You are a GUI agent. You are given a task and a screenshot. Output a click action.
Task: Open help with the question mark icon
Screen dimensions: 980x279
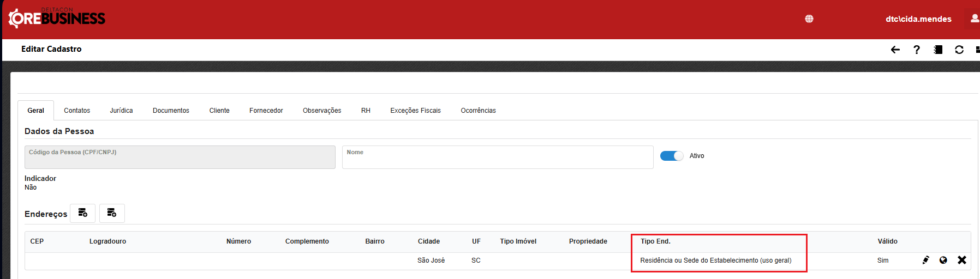[x=917, y=50]
